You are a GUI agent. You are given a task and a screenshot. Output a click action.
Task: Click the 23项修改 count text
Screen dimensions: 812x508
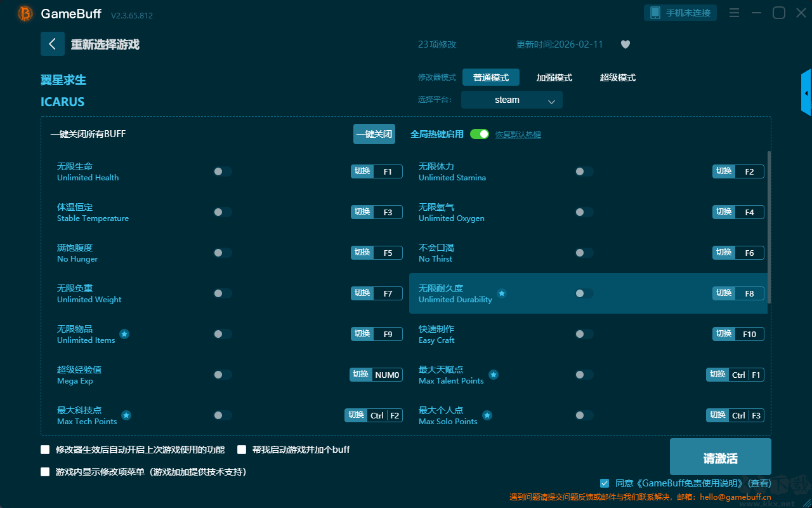[437, 44]
